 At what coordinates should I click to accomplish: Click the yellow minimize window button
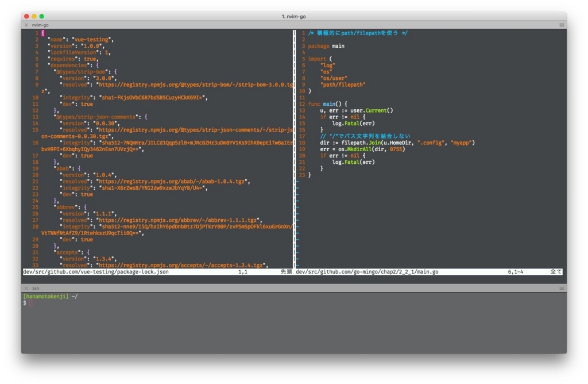click(x=34, y=16)
